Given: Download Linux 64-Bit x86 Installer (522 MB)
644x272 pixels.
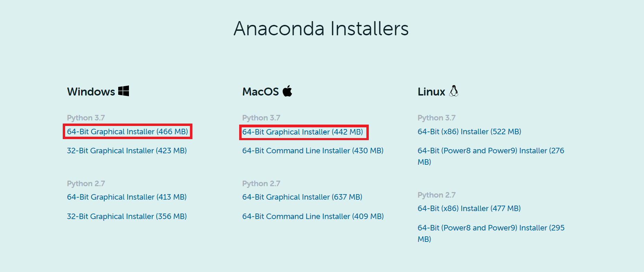Looking at the screenshot, I should tap(469, 132).
